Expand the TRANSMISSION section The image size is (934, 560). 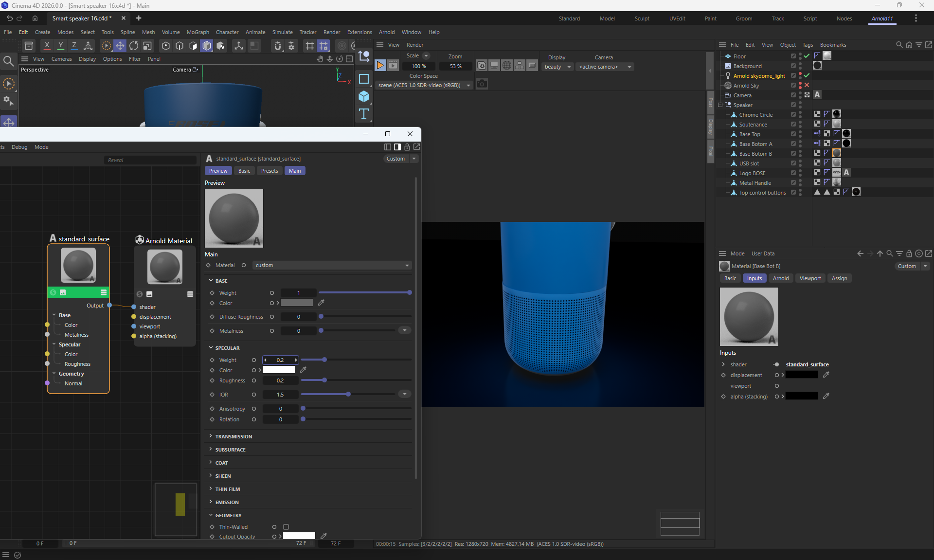pos(233,436)
